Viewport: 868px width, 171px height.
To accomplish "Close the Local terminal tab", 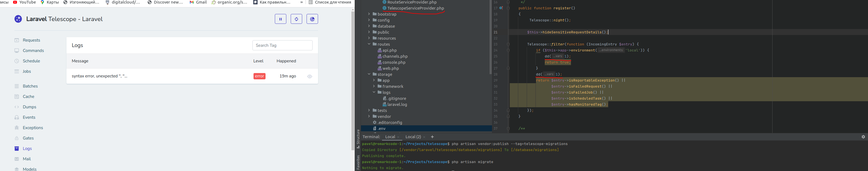I will [398, 137].
